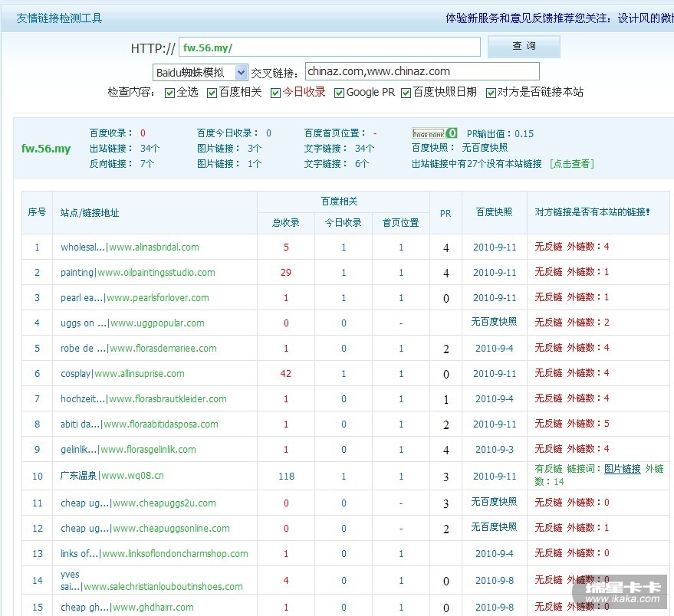Toggle the 对方是否链接本站 checkbox

(491, 93)
